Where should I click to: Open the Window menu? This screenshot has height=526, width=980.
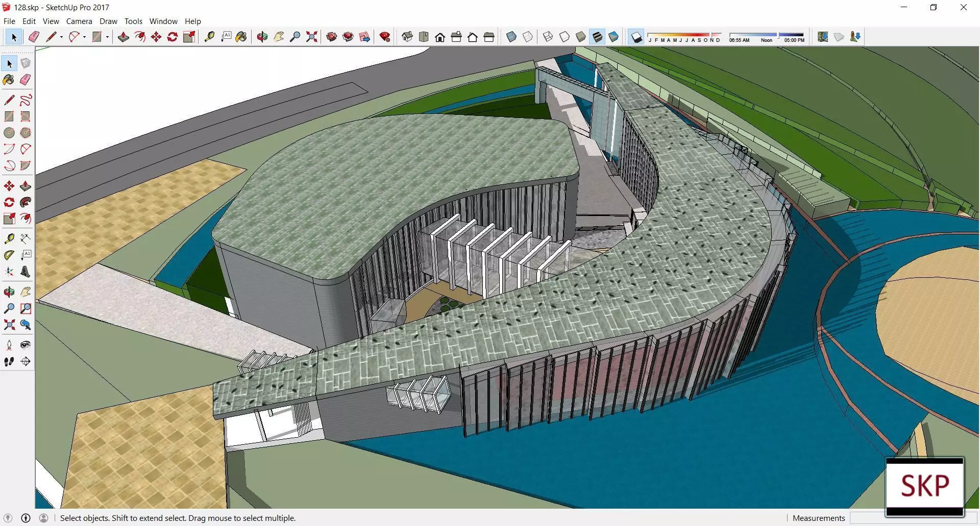[163, 21]
